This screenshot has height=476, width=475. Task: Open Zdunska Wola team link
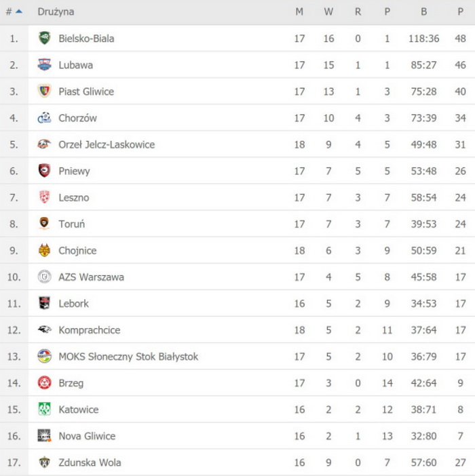click(90, 462)
